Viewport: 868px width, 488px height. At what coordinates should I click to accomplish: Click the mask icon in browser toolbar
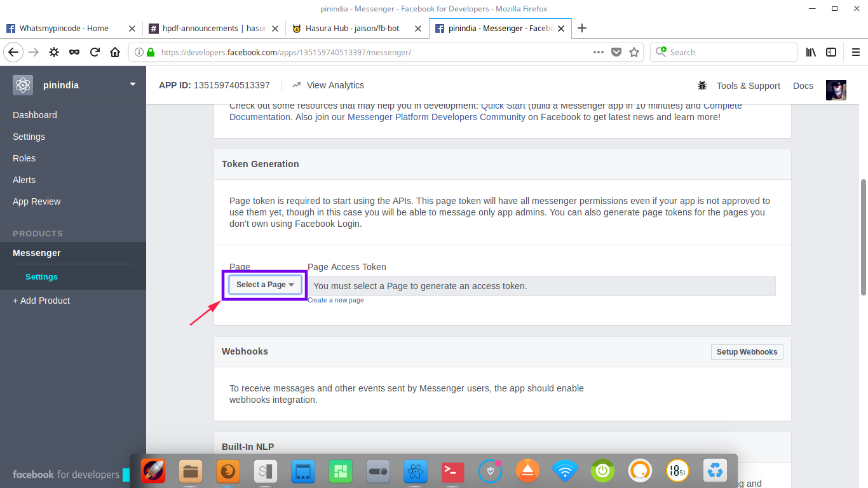tap(74, 52)
